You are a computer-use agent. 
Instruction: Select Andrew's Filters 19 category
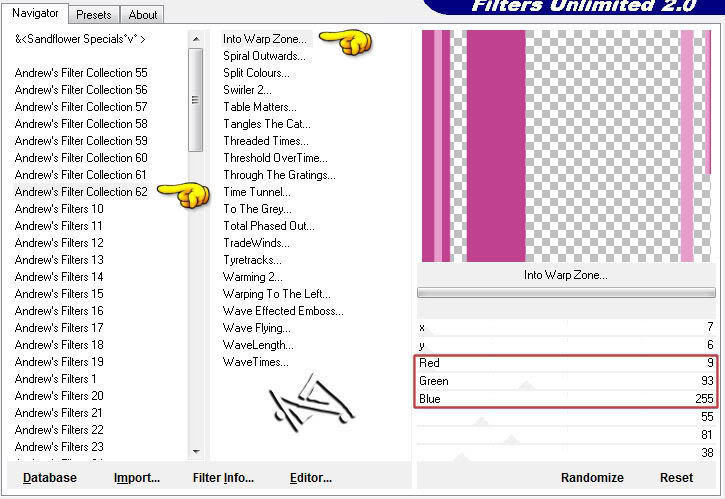(x=59, y=362)
